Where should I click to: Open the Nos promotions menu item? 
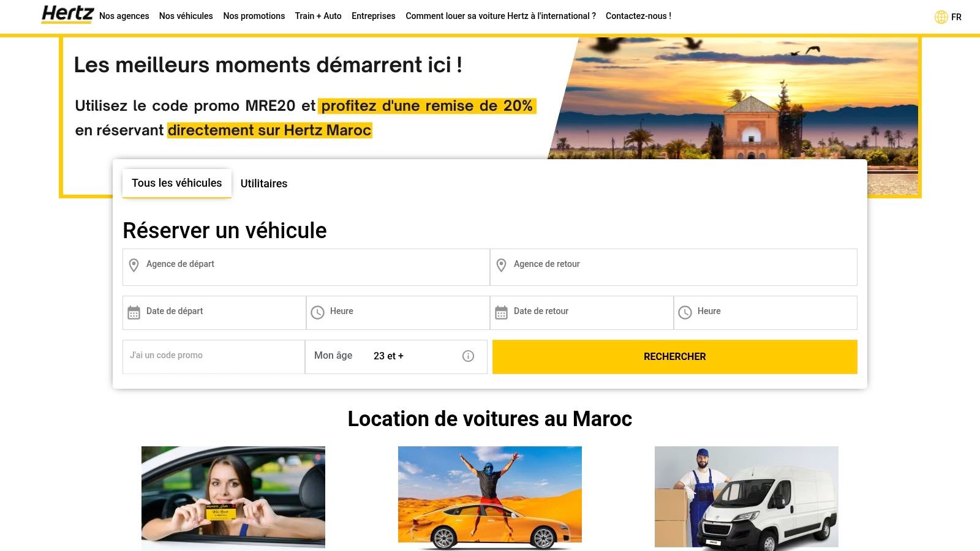pyautogui.click(x=254, y=16)
